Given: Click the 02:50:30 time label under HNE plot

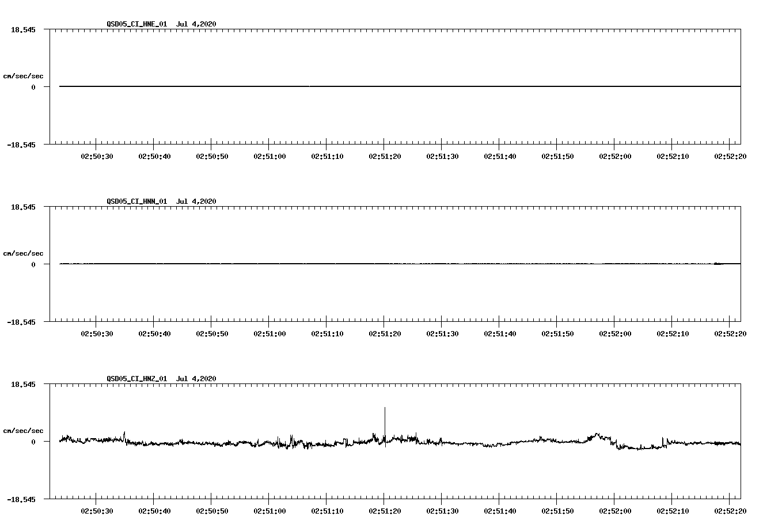Looking at the screenshot, I should pyautogui.click(x=97, y=157).
